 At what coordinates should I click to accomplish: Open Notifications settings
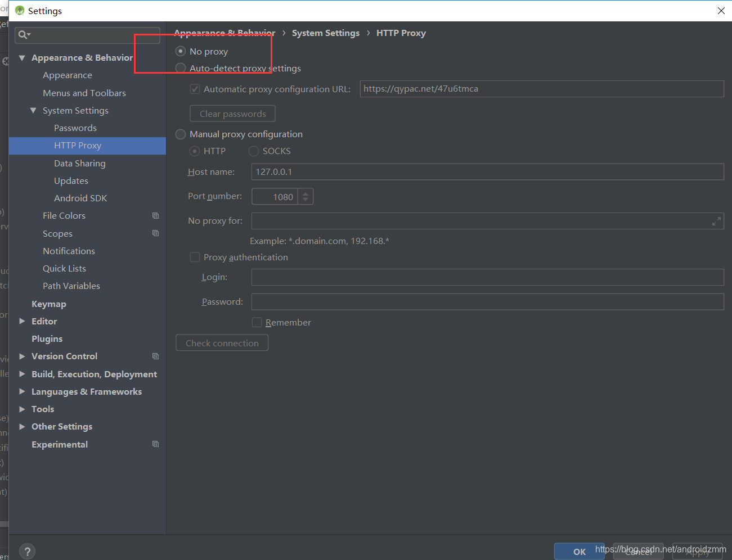[x=69, y=251]
